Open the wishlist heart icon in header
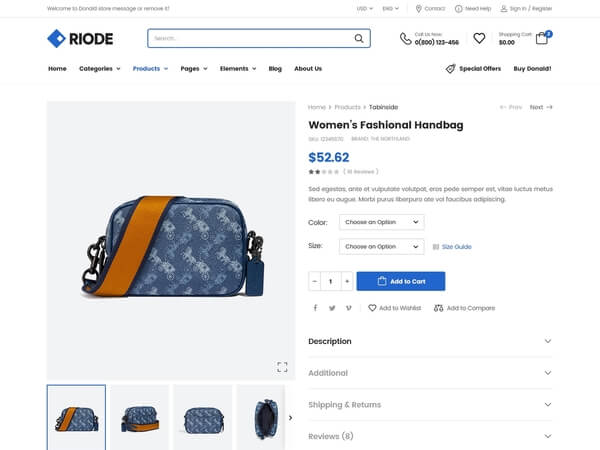Screen dimensions: 600x450 pos(479,38)
